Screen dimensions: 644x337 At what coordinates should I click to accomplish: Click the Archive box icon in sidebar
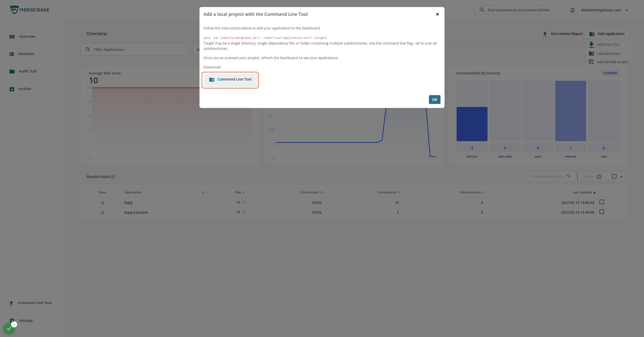[x=12, y=89]
